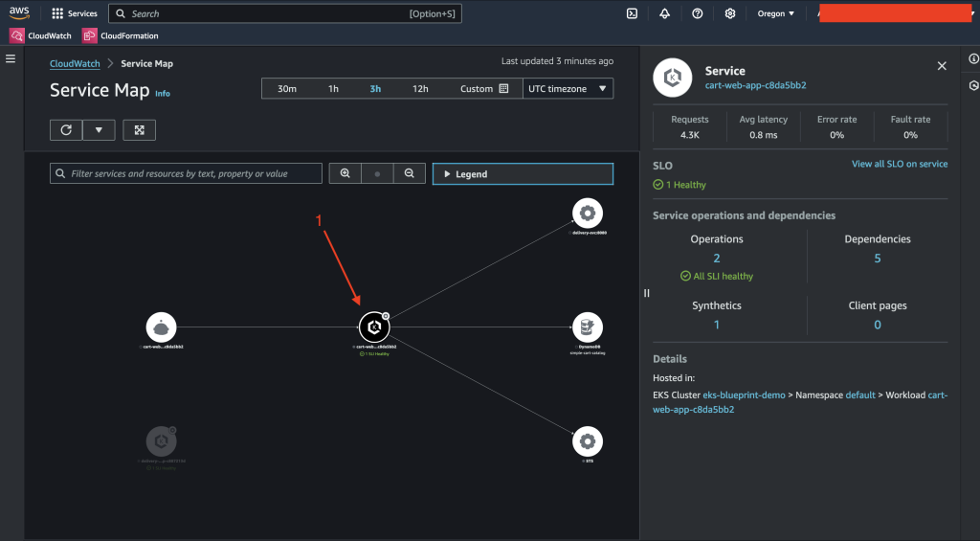Open the Custom time range picker
This screenshot has width=980, height=541.
click(484, 89)
